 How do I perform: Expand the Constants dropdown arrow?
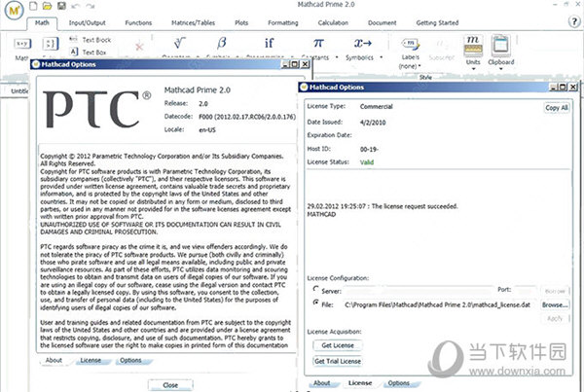(x=337, y=57)
